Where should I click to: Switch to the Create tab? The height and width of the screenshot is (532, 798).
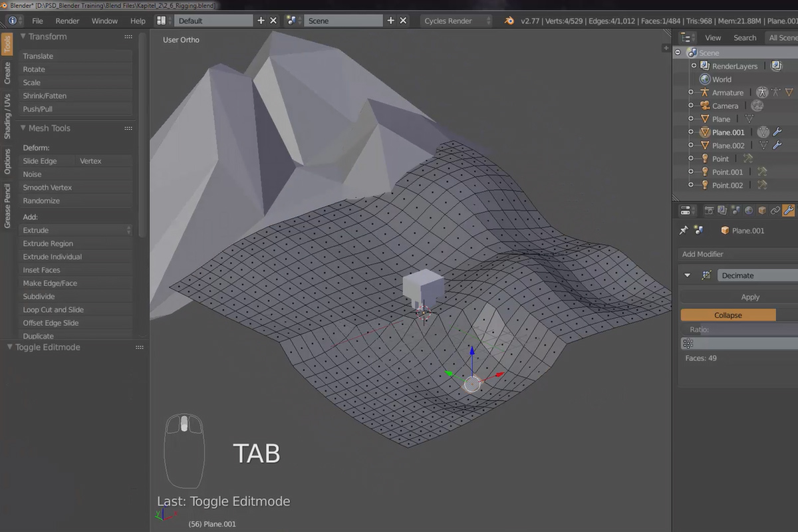click(x=7, y=73)
